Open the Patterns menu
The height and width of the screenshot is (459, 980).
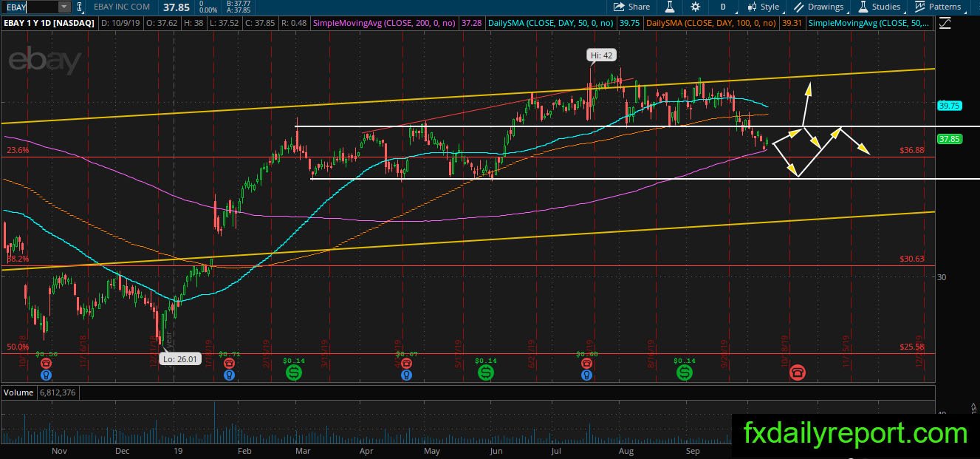(x=938, y=7)
